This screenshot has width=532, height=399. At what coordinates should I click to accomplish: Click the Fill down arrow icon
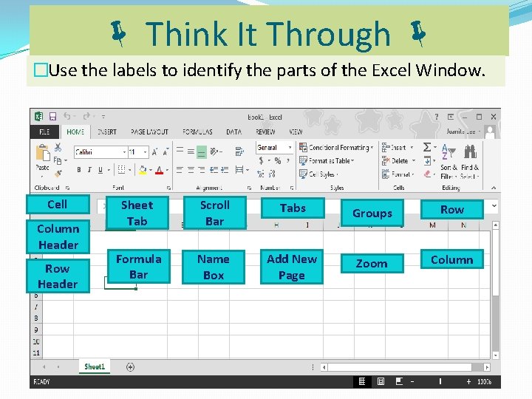[x=427, y=160]
